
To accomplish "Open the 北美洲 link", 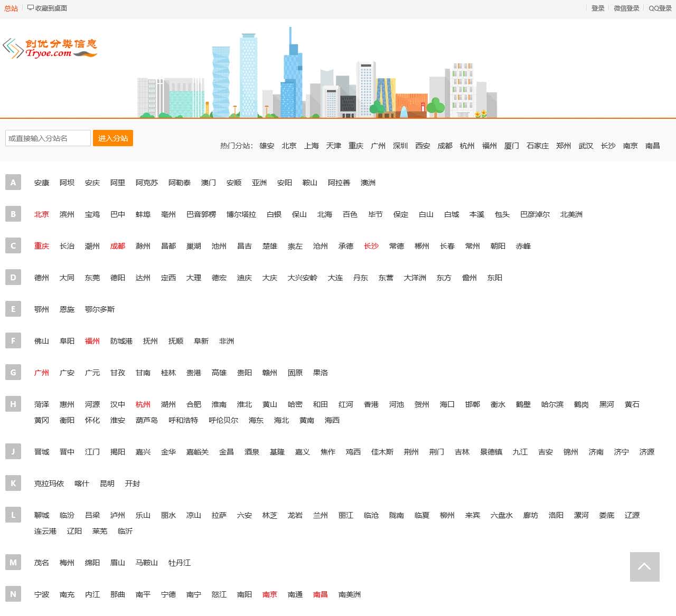I will coord(571,214).
